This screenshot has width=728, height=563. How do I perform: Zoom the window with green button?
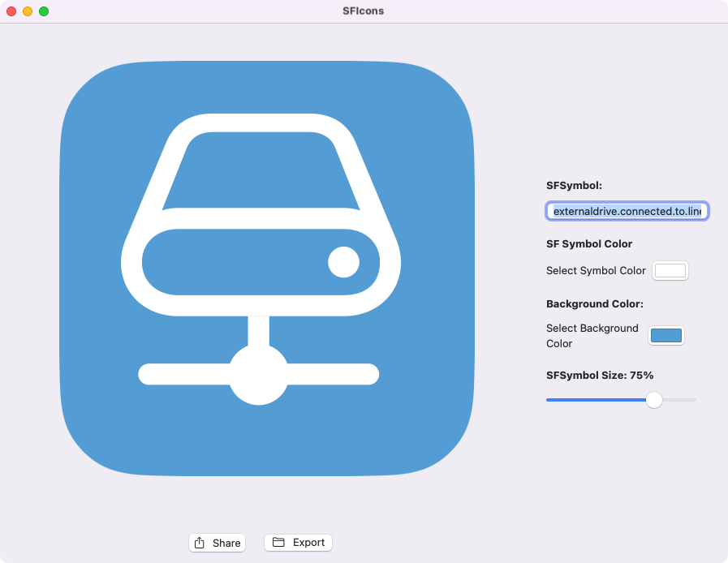44,11
